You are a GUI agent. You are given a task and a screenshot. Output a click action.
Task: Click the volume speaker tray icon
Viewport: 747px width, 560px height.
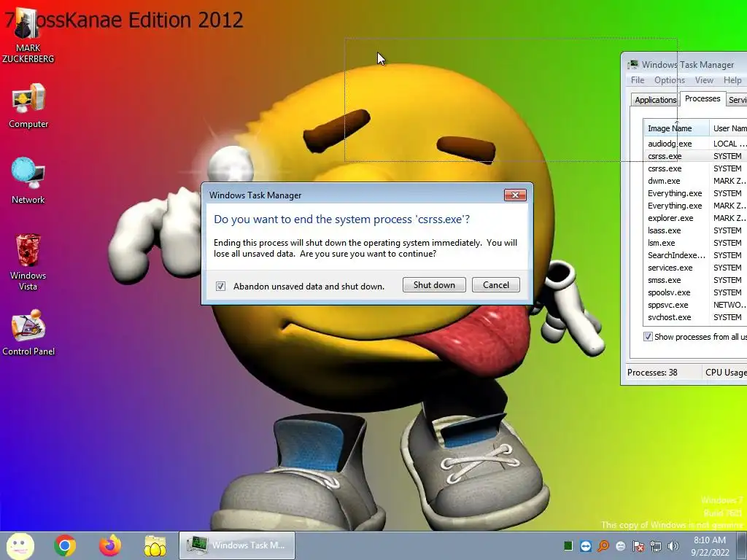tap(673, 545)
